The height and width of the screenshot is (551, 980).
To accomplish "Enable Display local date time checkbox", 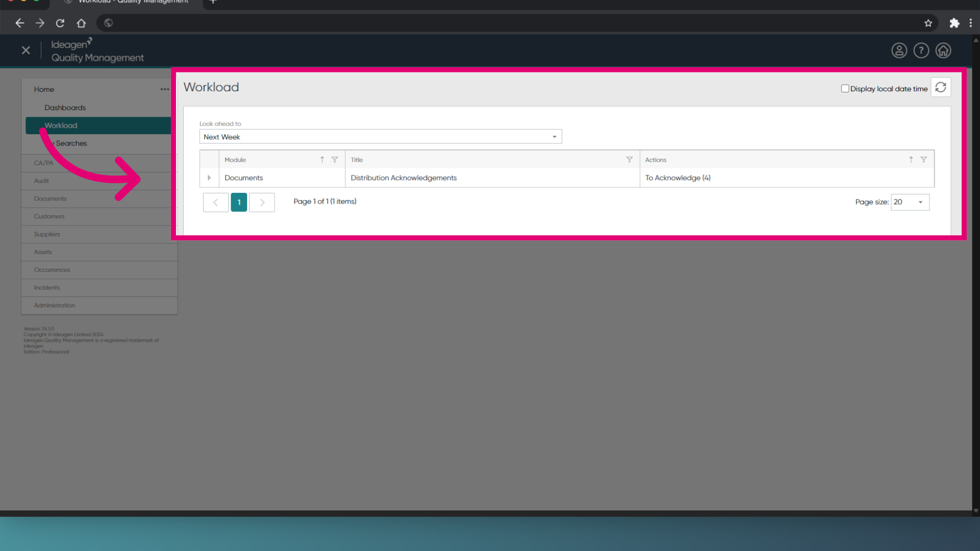I will coord(845,88).
